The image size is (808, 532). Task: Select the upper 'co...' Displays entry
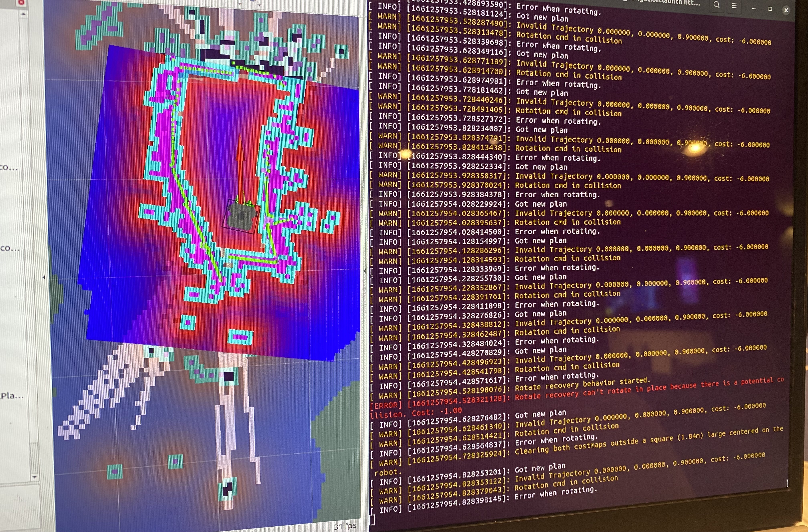click(9, 167)
